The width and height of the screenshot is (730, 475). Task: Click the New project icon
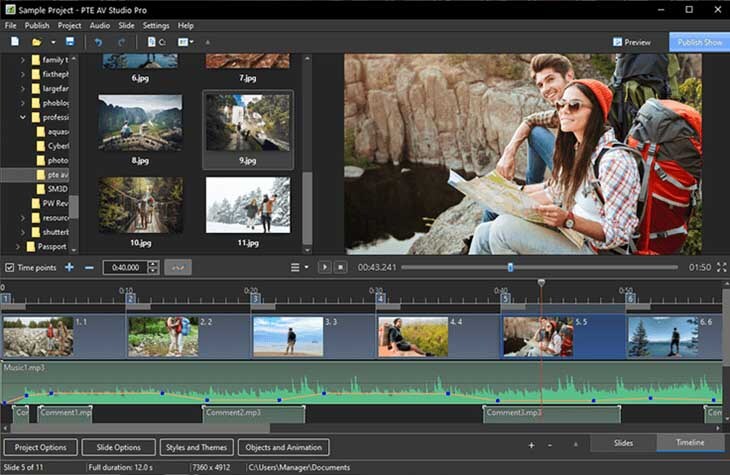[15, 42]
